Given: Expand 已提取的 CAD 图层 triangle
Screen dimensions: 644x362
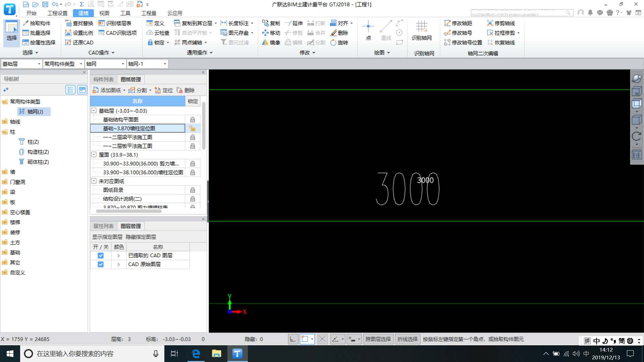Looking at the screenshot, I should [119, 255].
